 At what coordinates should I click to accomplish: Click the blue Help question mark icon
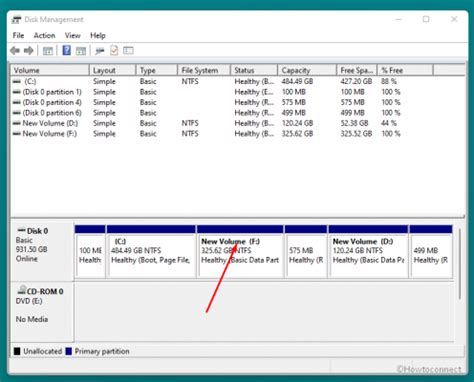point(66,51)
